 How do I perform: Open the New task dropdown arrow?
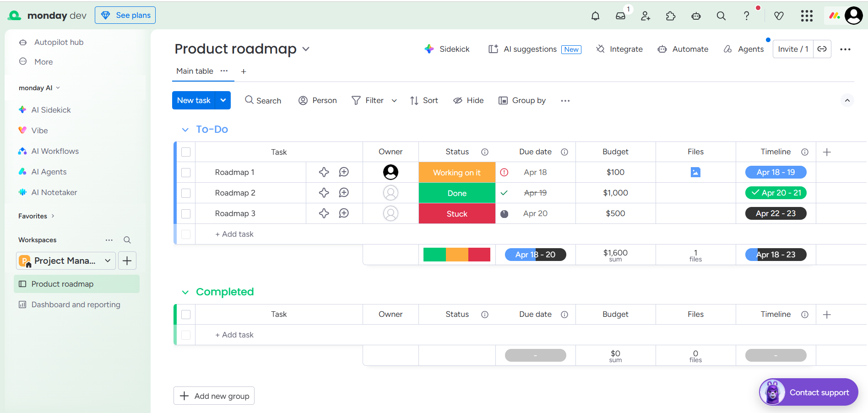tap(223, 100)
